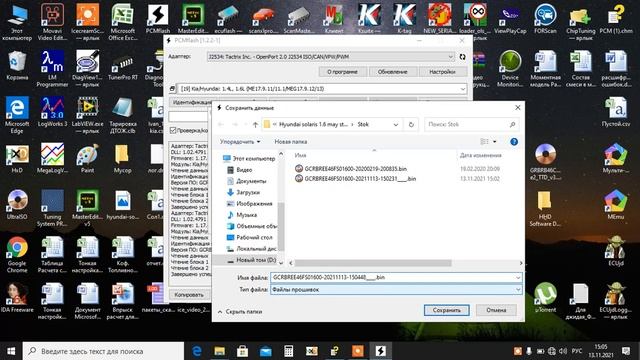Click the Windows Start button
The width and height of the screenshot is (640, 360).
(x=11, y=351)
